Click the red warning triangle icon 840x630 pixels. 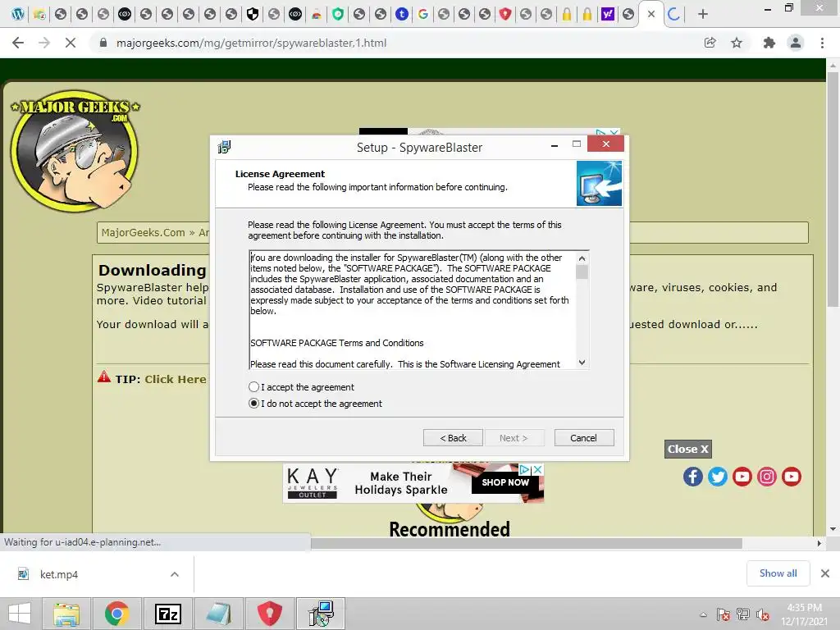click(104, 377)
